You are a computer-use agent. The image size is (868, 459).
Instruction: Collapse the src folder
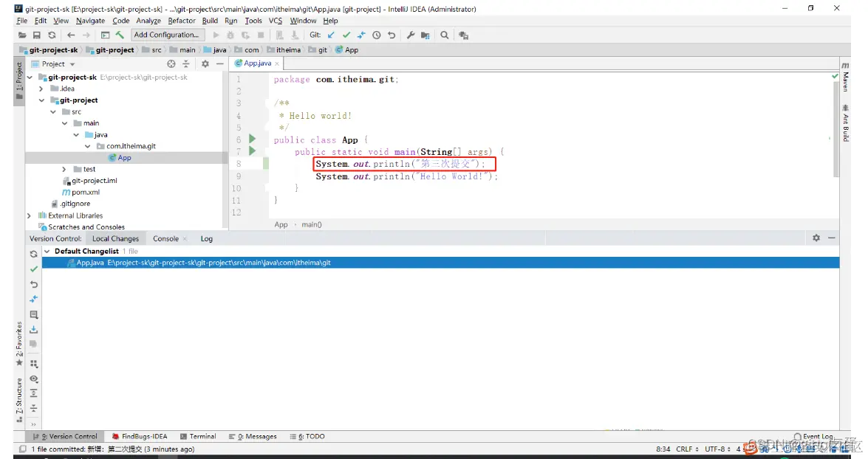(x=53, y=111)
